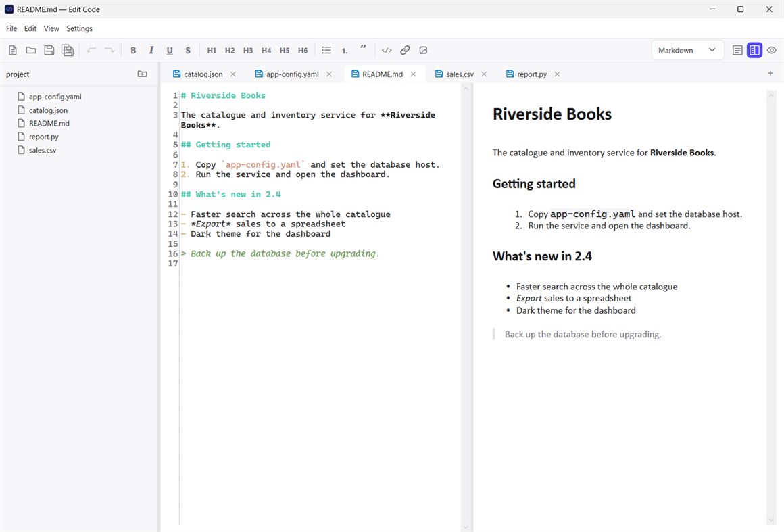Close the sales.csv tab
The image size is (784, 532).
[x=484, y=74]
